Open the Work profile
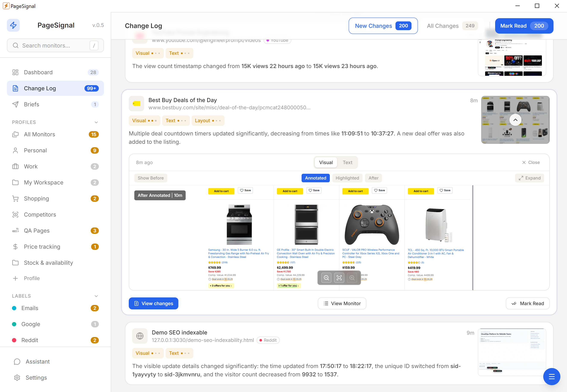This screenshot has height=392, width=567. click(55, 166)
